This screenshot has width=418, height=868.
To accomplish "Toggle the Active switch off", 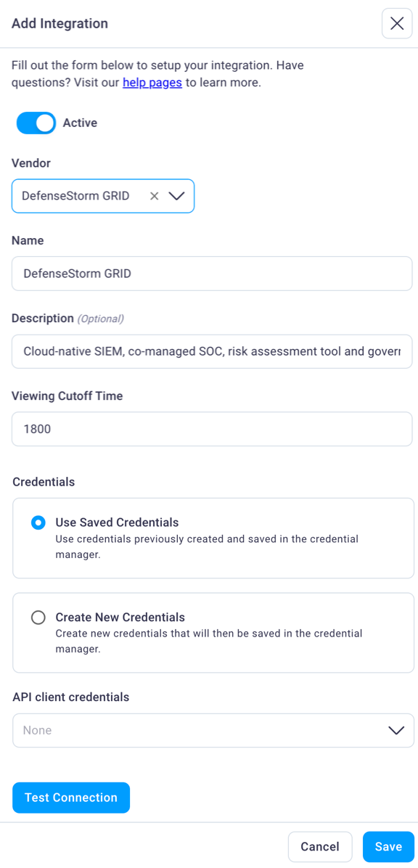I will [36, 123].
